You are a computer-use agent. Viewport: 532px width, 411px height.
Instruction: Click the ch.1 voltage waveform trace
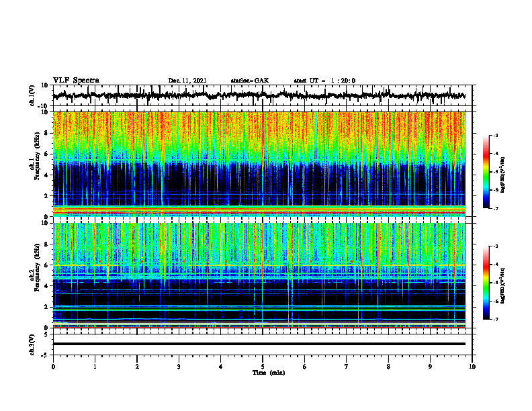(259, 95)
